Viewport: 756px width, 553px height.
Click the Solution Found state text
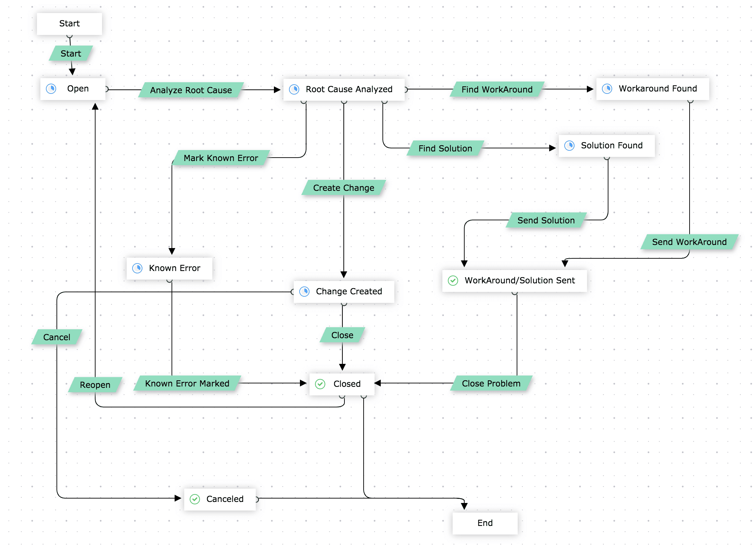click(x=612, y=146)
